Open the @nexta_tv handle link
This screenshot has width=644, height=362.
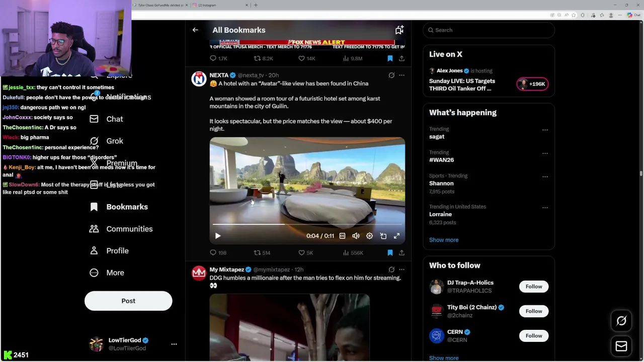point(251,75)
